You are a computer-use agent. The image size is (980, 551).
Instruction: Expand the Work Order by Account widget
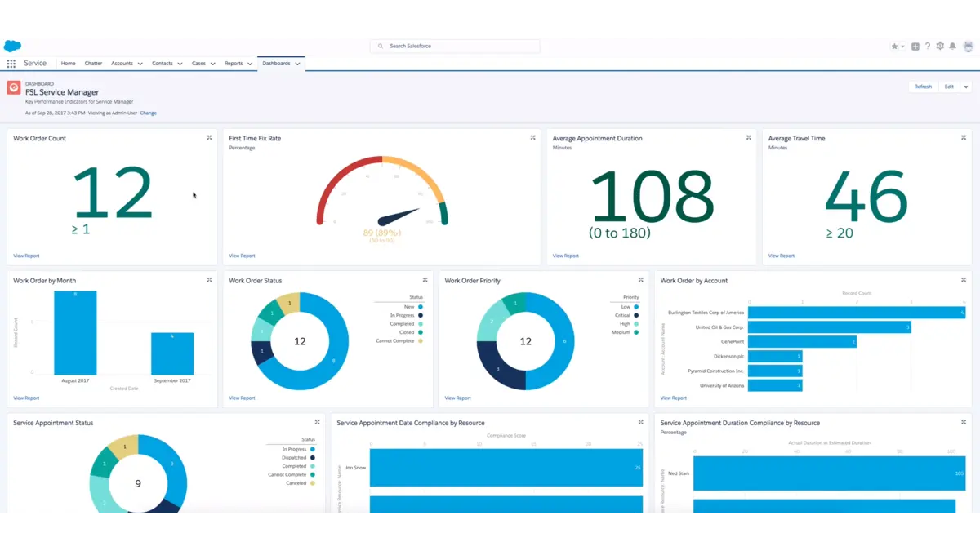[964, 280]
